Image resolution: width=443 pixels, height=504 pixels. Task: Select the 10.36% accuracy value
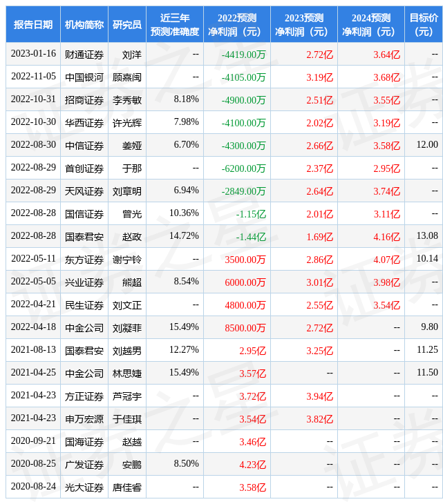(x=184, y=213)
